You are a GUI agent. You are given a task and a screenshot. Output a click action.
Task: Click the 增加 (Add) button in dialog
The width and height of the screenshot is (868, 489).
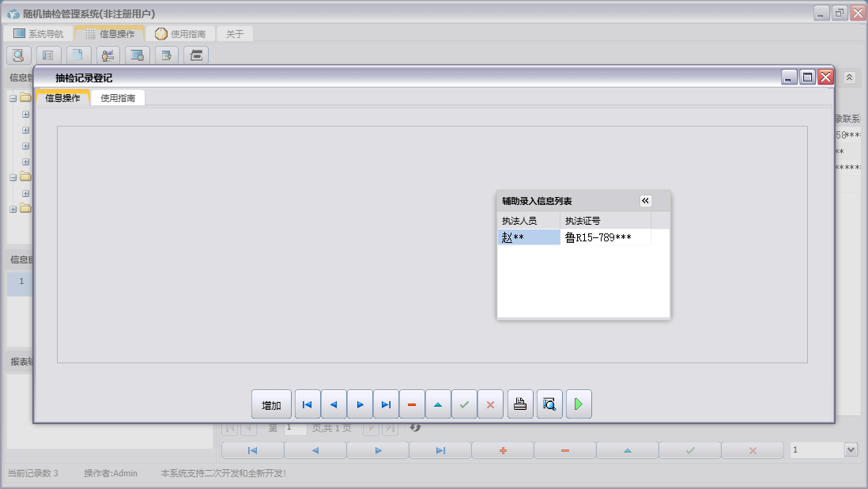271,404
